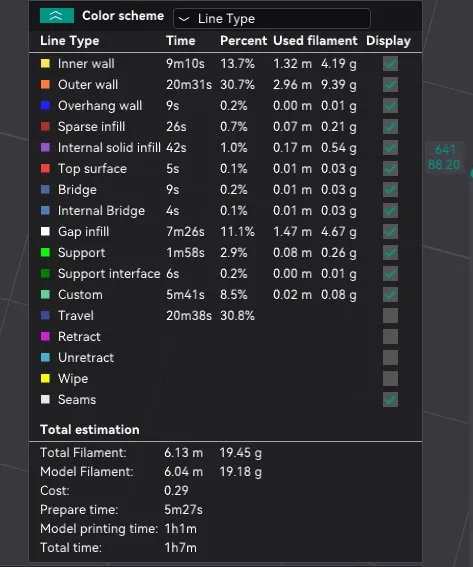
Task: Click the yellow Wipe color icon
Action: tap(45, 378)
